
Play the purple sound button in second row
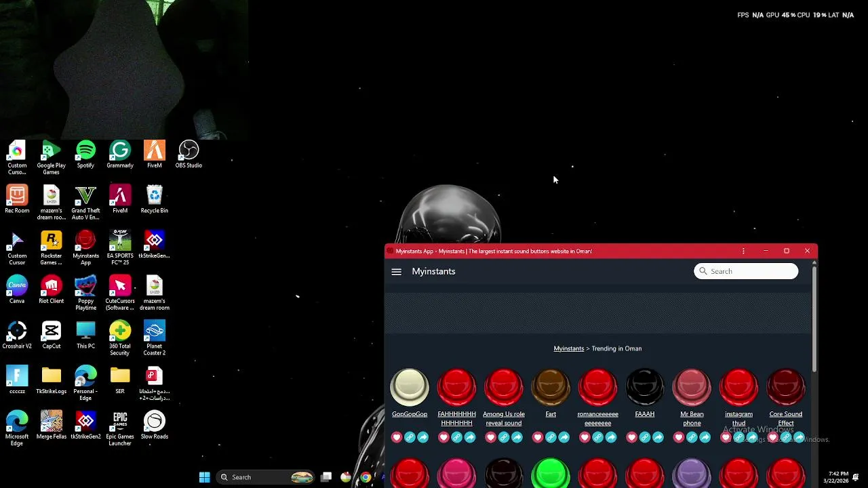[x=692, y=473]
